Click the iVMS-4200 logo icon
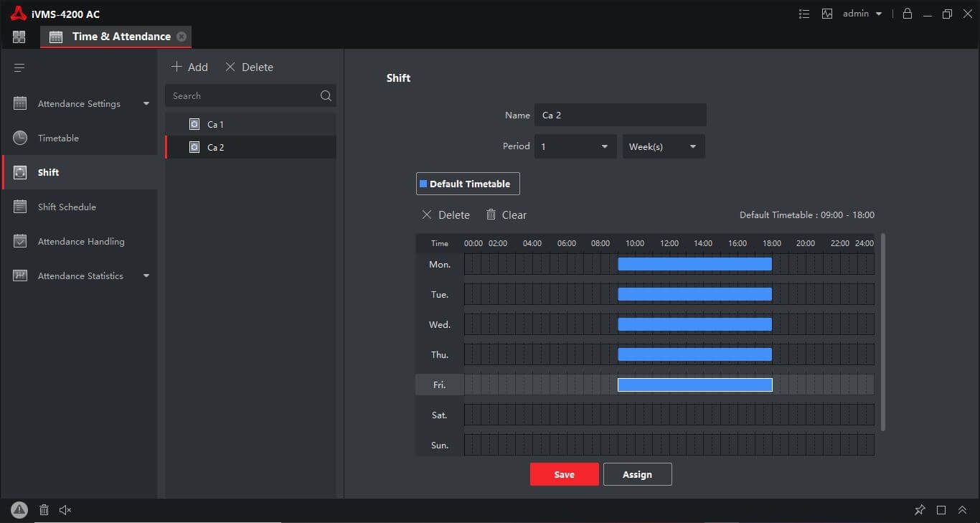Screen dimensions: 980x523 [x=18, y=14]
